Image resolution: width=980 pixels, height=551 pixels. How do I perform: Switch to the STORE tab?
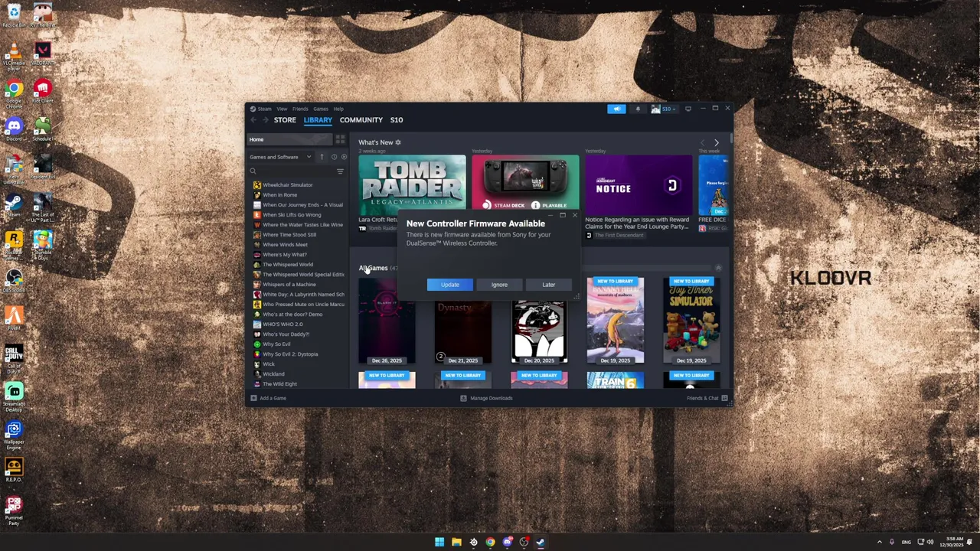(x=285, y=120)
